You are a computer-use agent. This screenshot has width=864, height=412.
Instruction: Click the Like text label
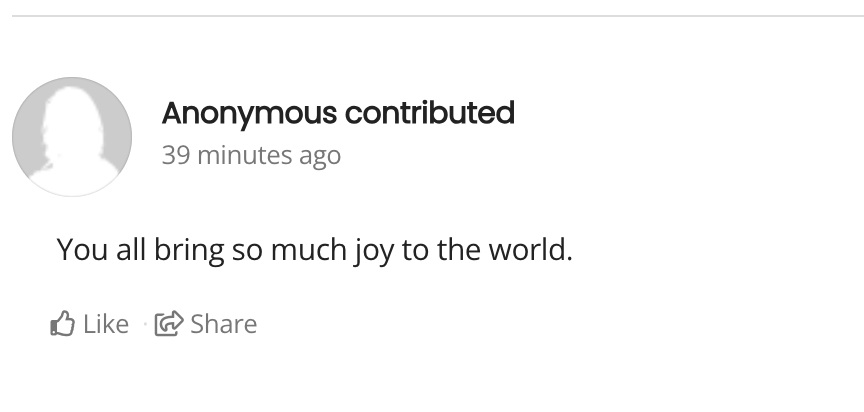tap(106, 324)
